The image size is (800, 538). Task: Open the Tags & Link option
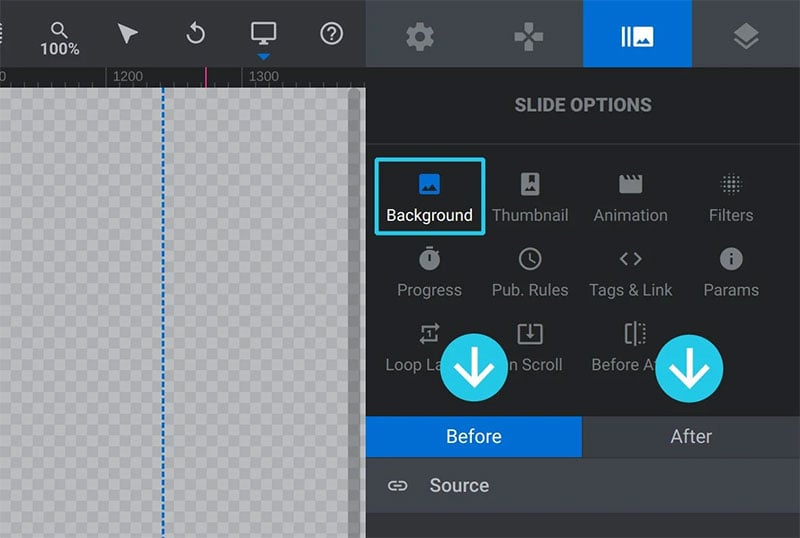tap(631, 272)
